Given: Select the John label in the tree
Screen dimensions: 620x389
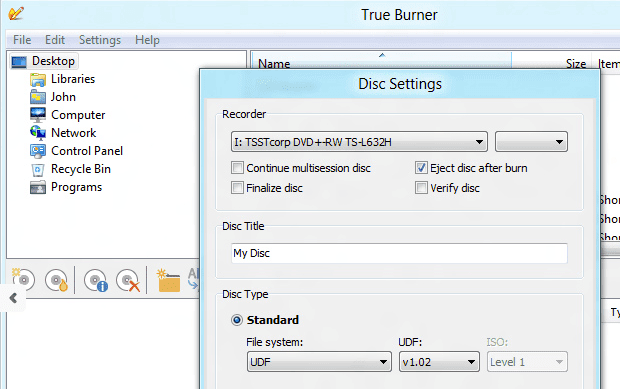Looking at the screenshot, I should coord(63,97).
